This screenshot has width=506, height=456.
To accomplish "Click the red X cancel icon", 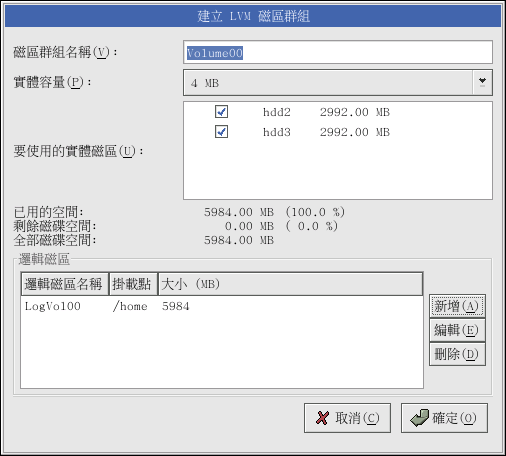I will point(322,418).
